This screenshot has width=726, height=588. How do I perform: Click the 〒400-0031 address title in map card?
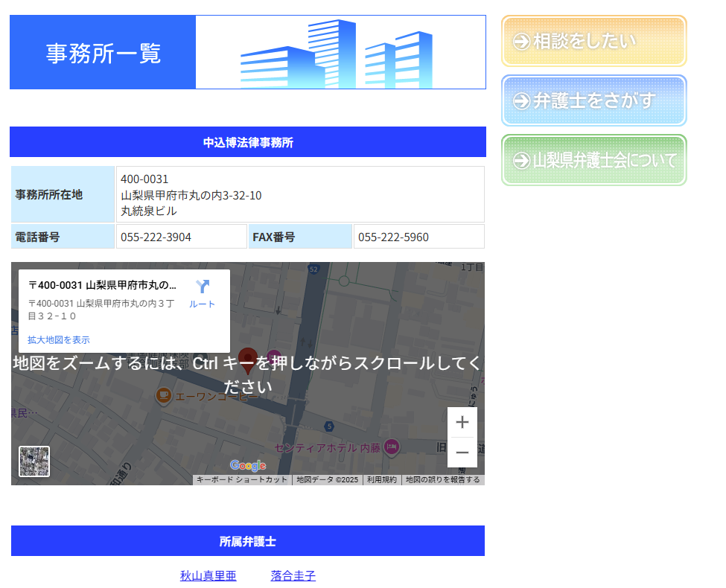click(102, 285)
